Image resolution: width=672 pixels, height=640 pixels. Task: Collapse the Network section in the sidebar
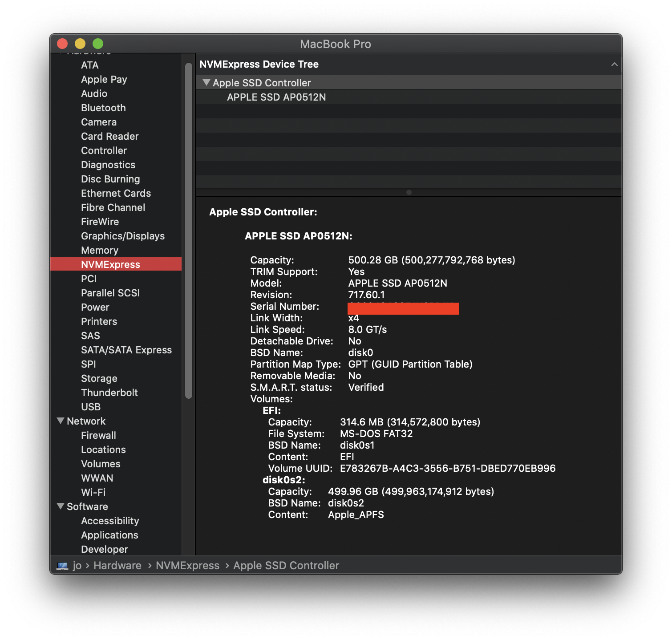tap(61, 421)
